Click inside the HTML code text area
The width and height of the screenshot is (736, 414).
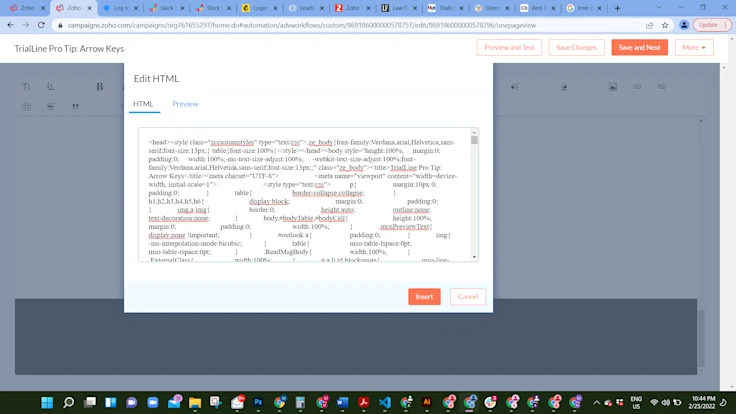[304, 195]
